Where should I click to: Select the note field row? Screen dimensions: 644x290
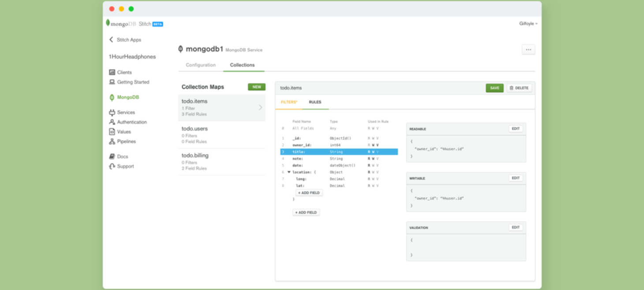(339, 158)
